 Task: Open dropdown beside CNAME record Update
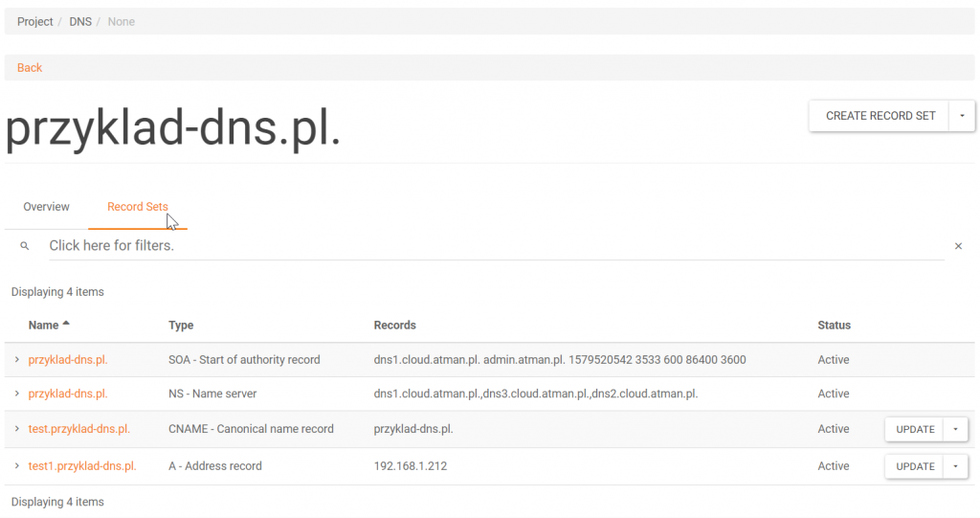955,430
